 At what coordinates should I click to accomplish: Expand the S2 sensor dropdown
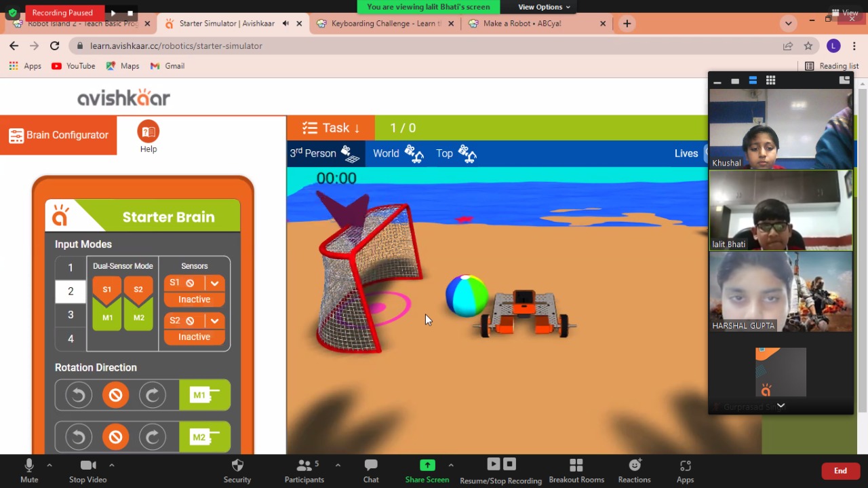click(x=214, y=320)
